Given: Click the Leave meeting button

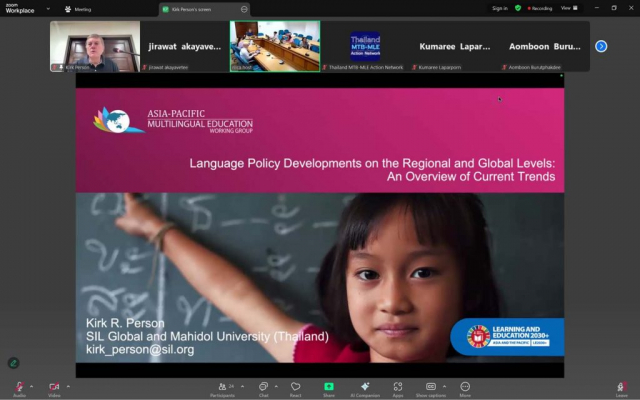Looking at the screenshot, I should point(621,387).
